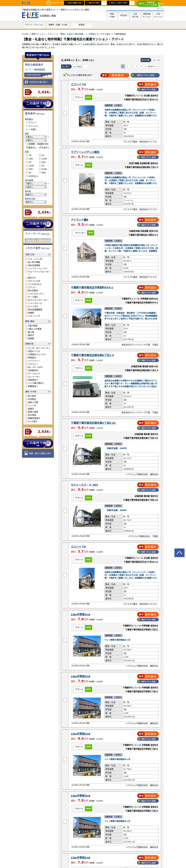Image resolution: width=186 pixels, height=868 pixels.
Task: Go to 新築分譲マンション section
Action: point(147,15)
